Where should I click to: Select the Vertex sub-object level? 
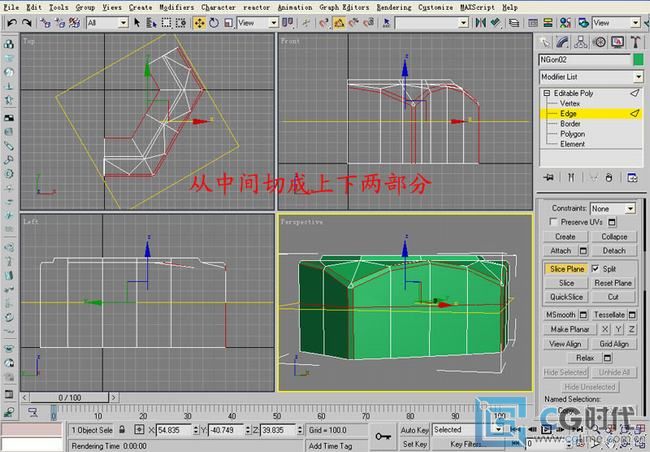pos(570,103)
